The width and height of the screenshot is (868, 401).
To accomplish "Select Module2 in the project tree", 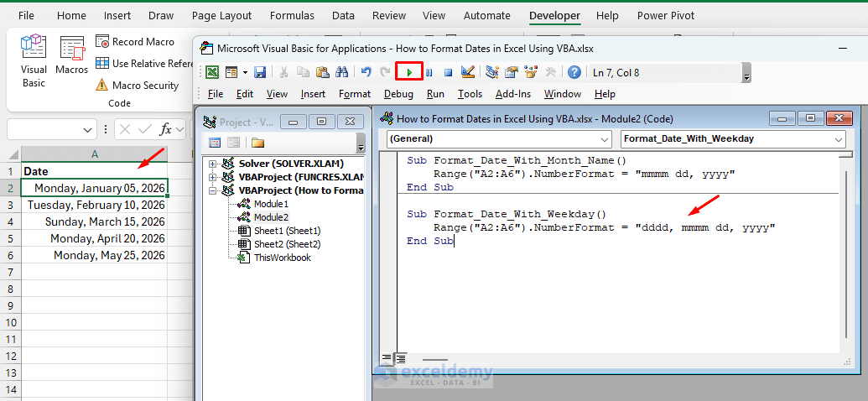I will pos(271,217).
